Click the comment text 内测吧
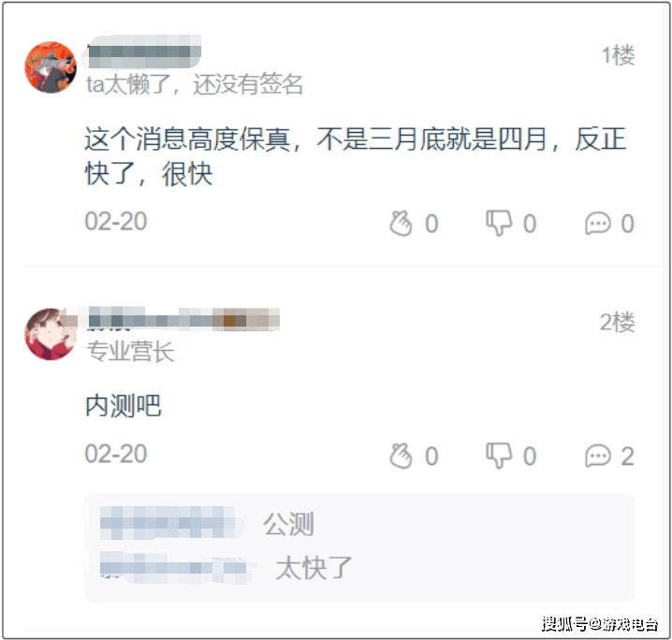Viewport: 672px width, 640px height. click(123, 405)
